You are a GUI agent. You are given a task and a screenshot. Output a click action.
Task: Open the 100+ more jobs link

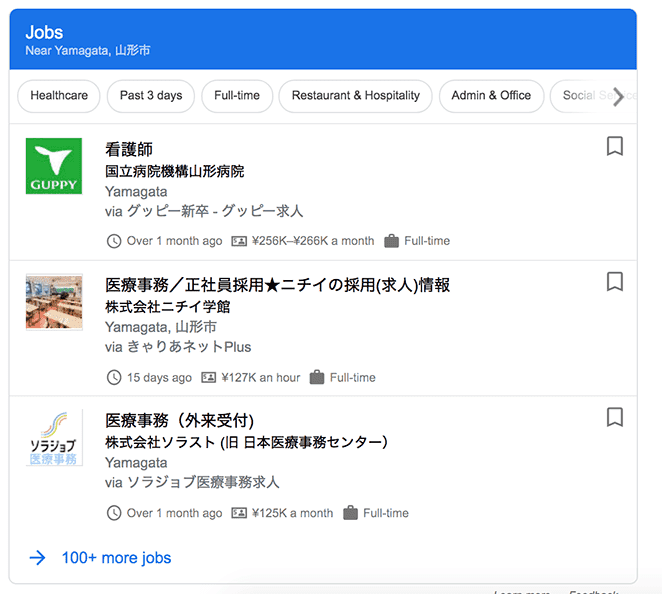116,558
